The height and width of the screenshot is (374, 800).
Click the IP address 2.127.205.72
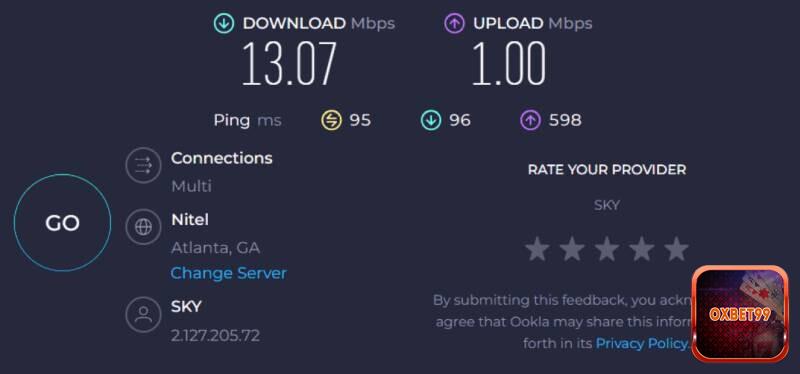215,335
